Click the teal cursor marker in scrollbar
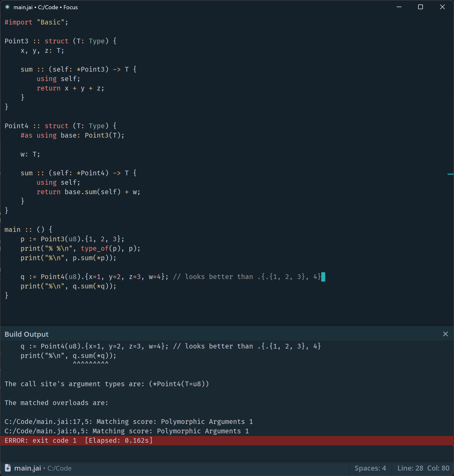Image resolution: width=454 pixels, height=476 pixels. pyautogui.click(x=450, y=174)
